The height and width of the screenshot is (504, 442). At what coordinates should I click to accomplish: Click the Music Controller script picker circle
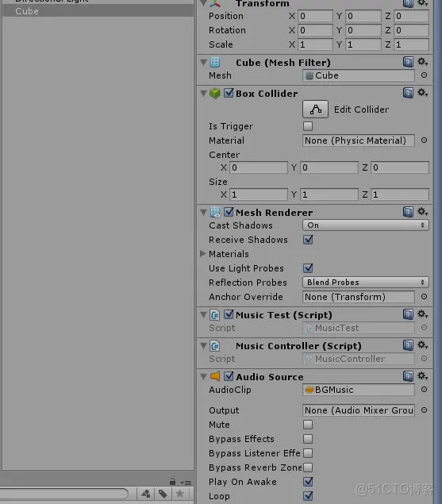coord(424,359)
